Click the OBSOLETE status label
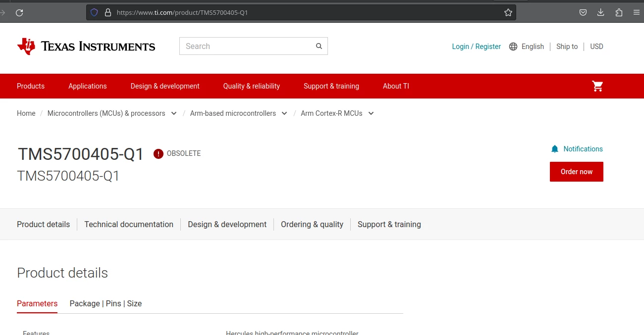The width and height of the screenshot is (644, 335). pyautogui.click(x=184, y=153)
